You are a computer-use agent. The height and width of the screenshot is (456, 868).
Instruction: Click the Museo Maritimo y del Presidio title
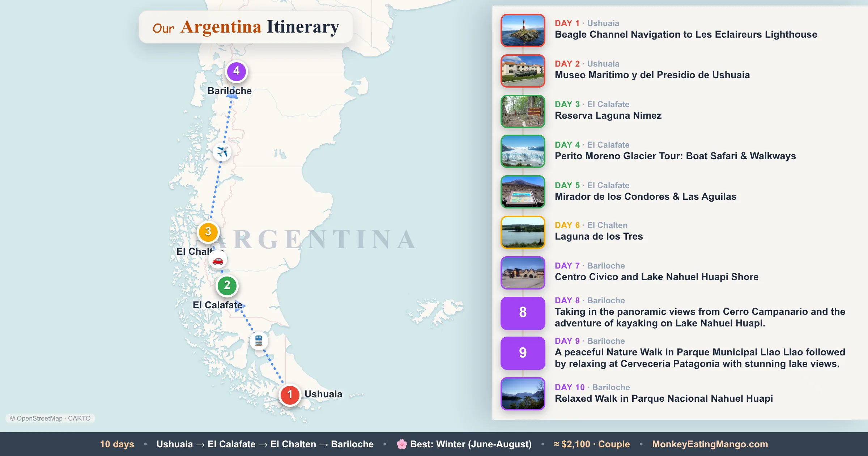[652, 75]
